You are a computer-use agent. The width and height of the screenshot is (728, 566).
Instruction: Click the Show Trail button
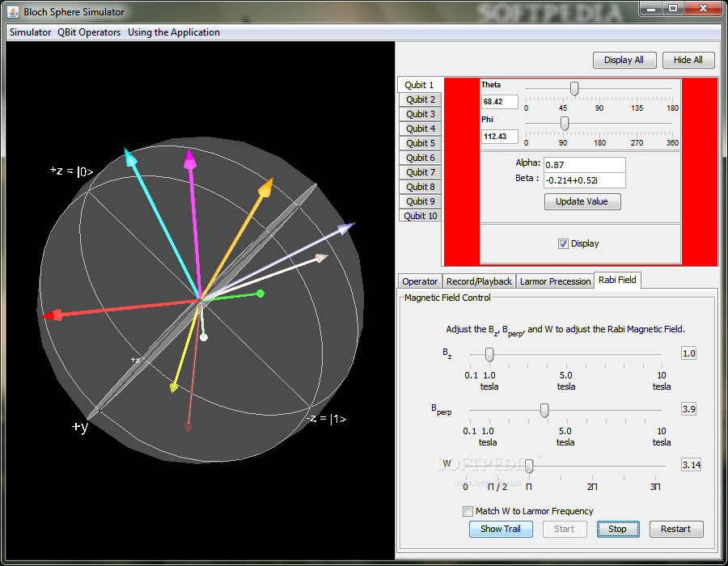(x=501, y=529)
